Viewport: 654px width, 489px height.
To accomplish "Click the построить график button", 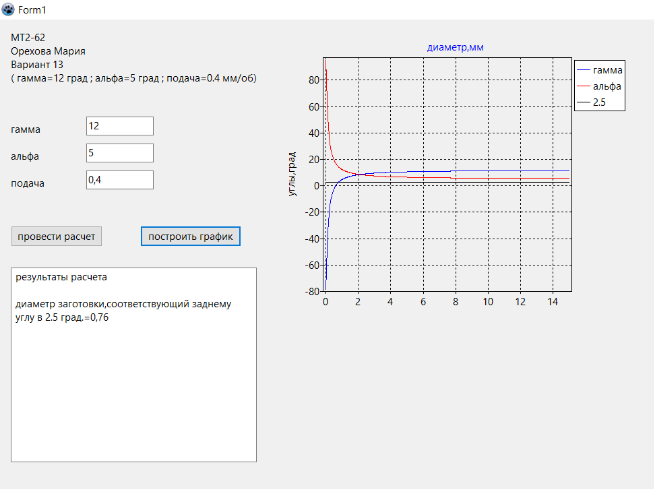I will point(191,236).
